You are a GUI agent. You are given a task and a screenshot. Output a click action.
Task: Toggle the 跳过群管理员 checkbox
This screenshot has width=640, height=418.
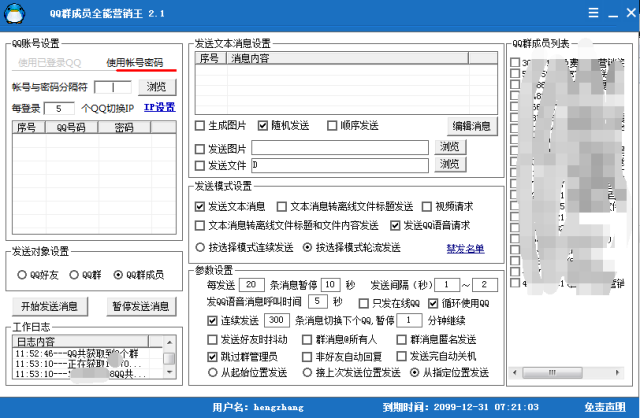[x=212, y=357]
